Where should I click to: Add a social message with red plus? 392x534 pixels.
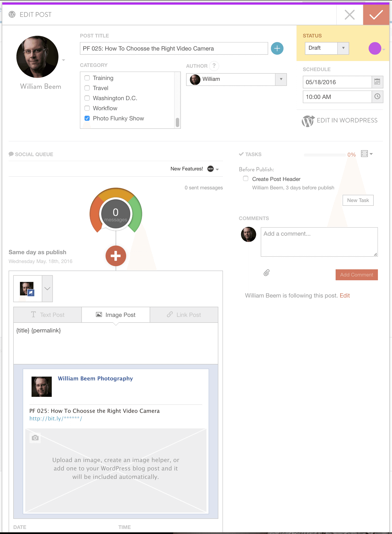point(116,256)
